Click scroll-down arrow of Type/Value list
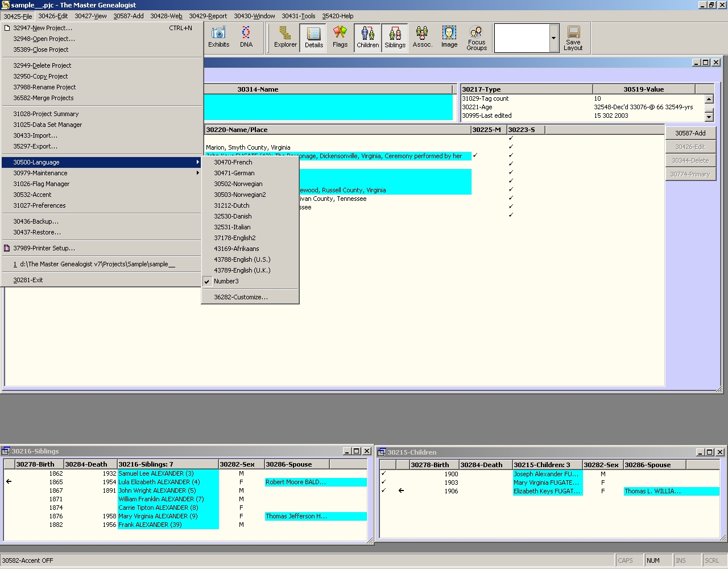 (x=709, y=117)
